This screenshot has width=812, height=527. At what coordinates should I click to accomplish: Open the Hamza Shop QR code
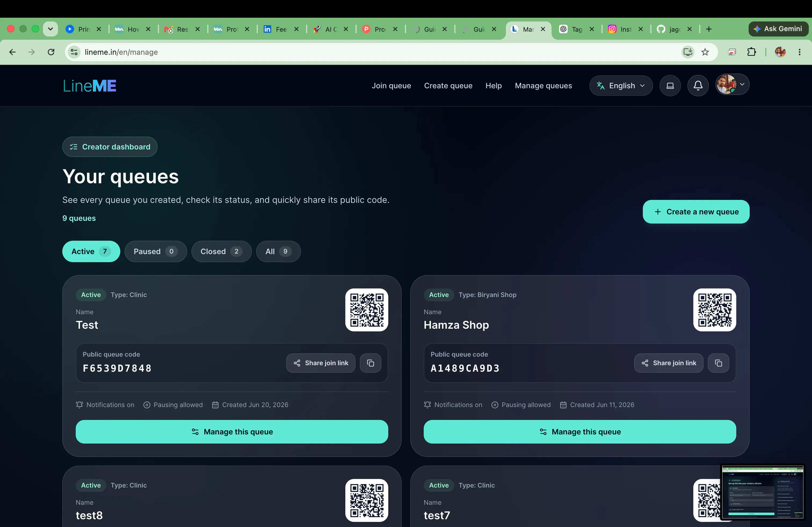click(x=715, y=310)
